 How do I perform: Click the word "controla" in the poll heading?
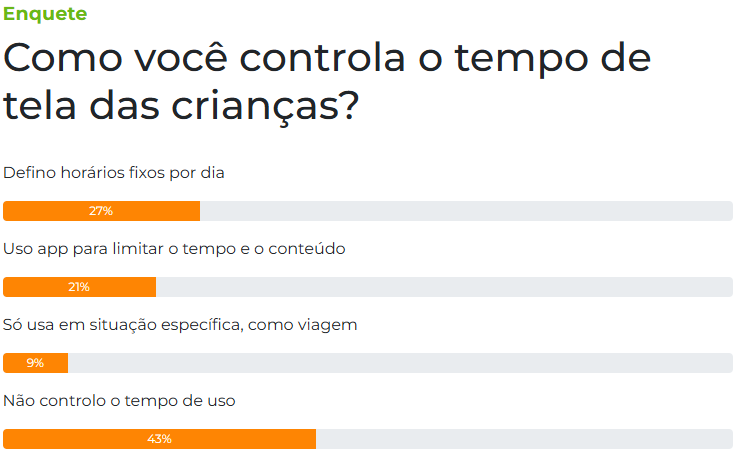click(x=322, y=58)
